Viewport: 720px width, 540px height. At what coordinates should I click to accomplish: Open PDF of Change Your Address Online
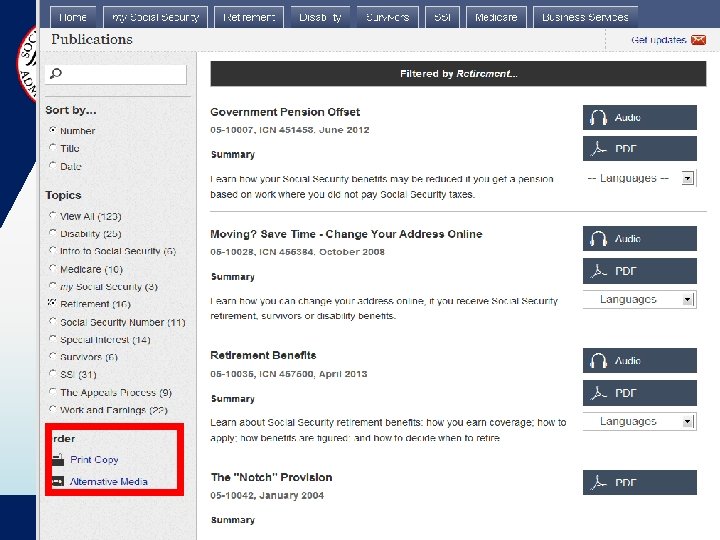640,271
